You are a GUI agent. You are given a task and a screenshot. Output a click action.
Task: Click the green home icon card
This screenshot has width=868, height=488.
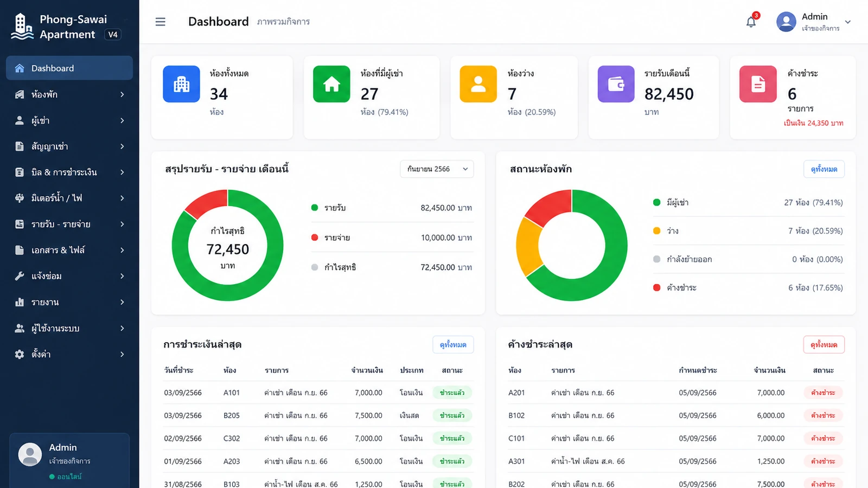tap(331, 84)
